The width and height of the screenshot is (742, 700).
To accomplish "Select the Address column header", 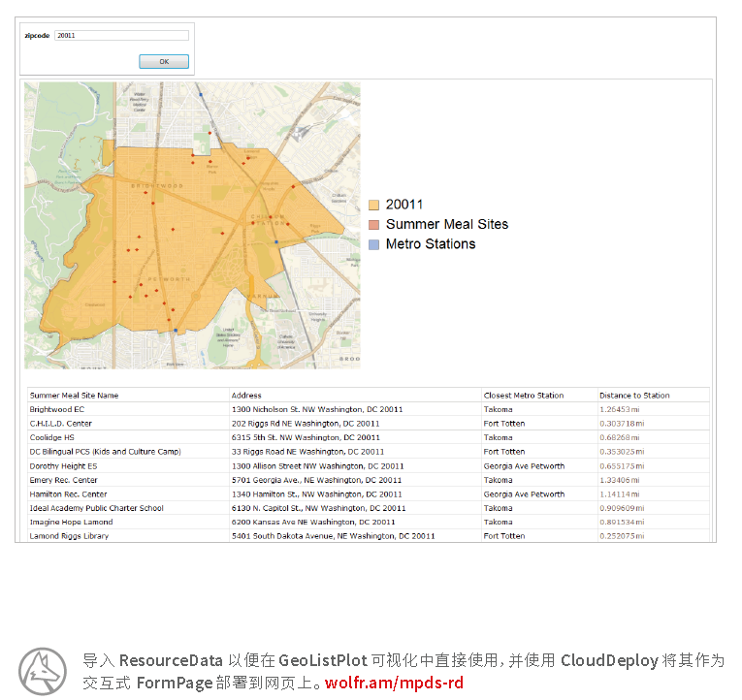I will point(246,396).
